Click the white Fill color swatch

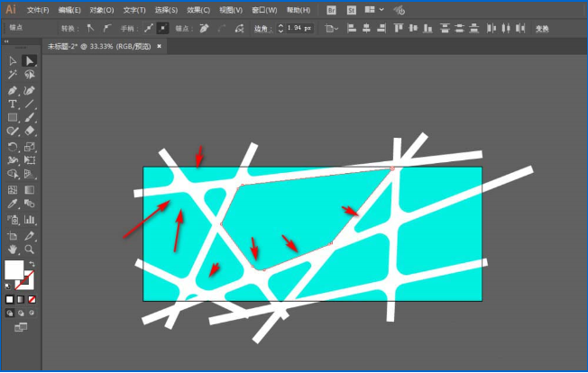[14, 269]
